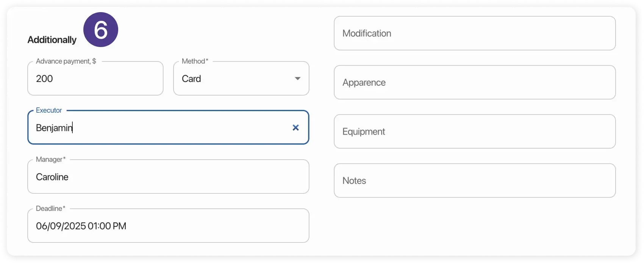Click the Notes field
The height and width of the screenshot is (264, 644).
(x=474, y=181)
